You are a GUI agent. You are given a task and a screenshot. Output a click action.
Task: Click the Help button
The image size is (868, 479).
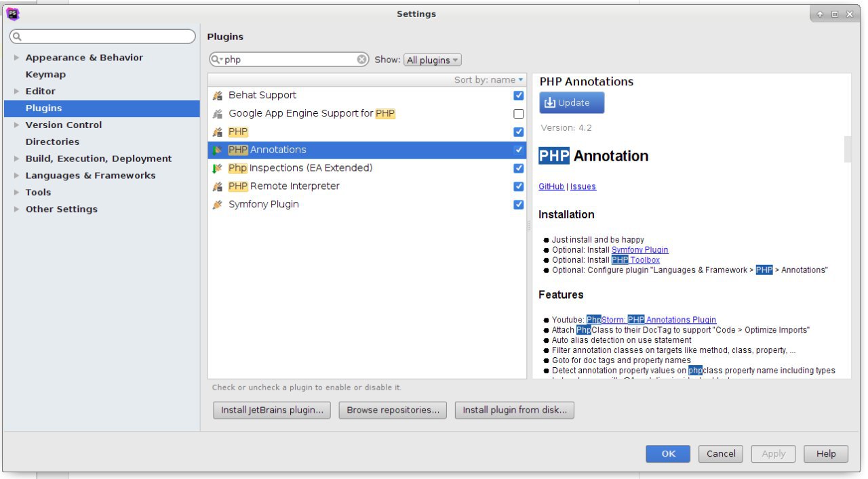pos(826,454)
